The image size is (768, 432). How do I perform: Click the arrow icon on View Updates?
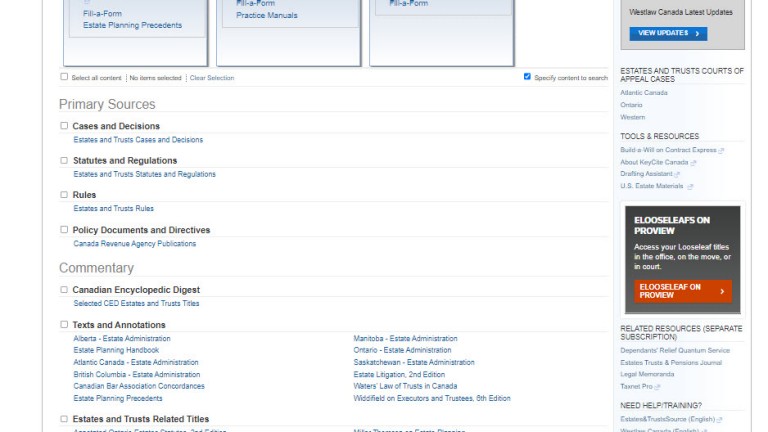[x=697, y=34]
